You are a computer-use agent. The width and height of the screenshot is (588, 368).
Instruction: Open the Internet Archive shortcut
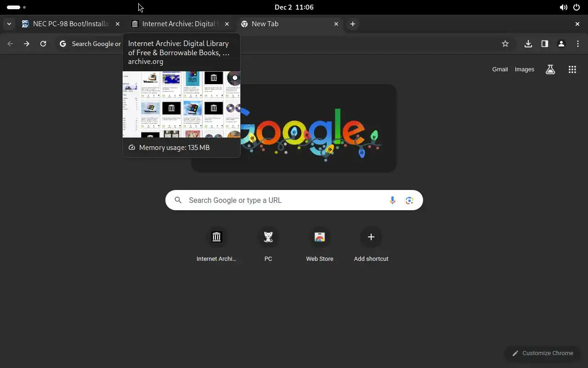coord(216,245)
